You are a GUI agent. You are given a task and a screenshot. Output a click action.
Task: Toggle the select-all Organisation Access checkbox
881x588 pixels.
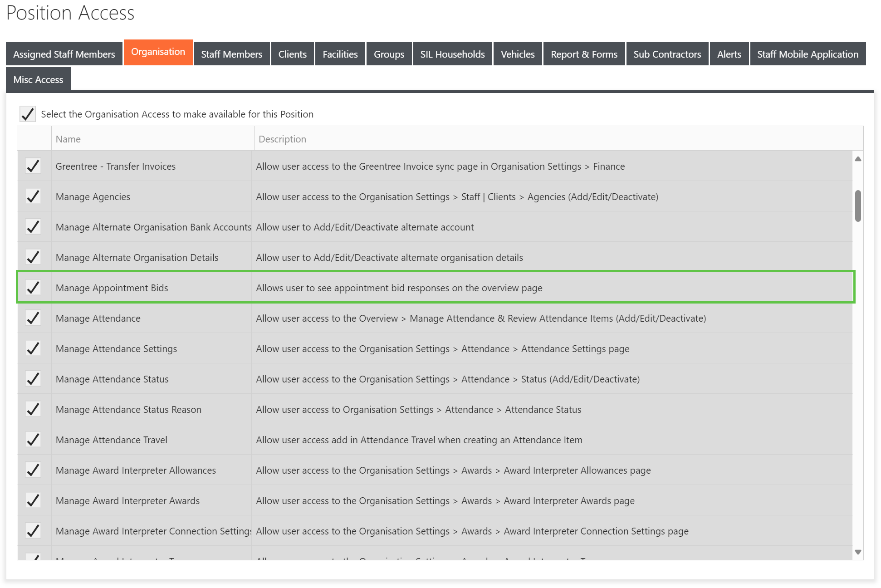[x=28, y=114]
